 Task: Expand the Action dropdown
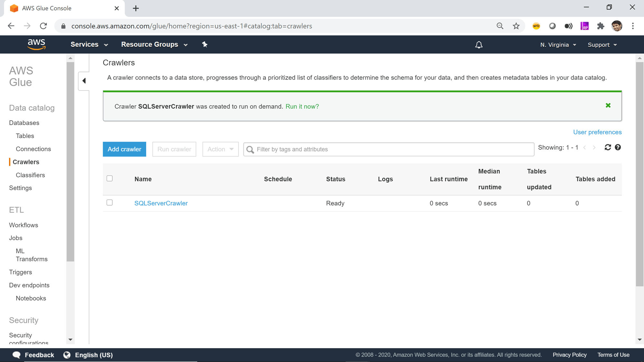coord(220,149)
